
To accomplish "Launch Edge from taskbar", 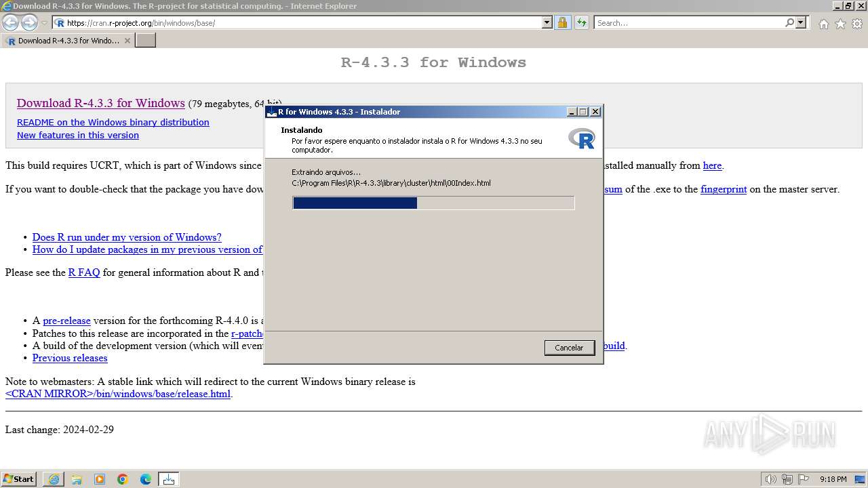I will pyautogui.click(x=146, y=479).
